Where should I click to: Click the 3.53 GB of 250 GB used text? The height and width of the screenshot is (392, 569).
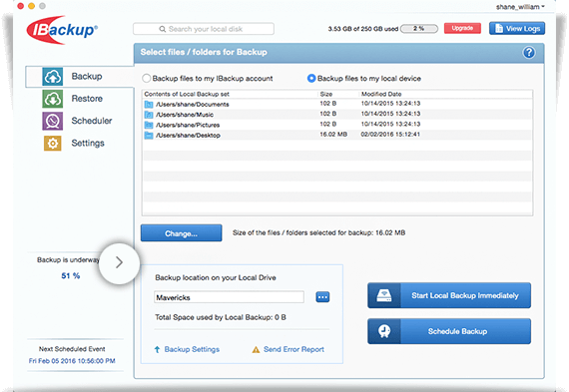coord(363,29)
